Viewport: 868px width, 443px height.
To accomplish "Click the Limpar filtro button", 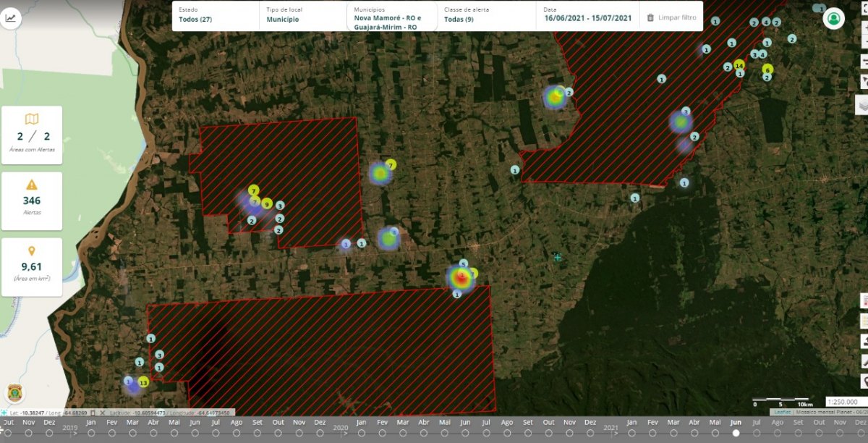I will coord(671,17).
